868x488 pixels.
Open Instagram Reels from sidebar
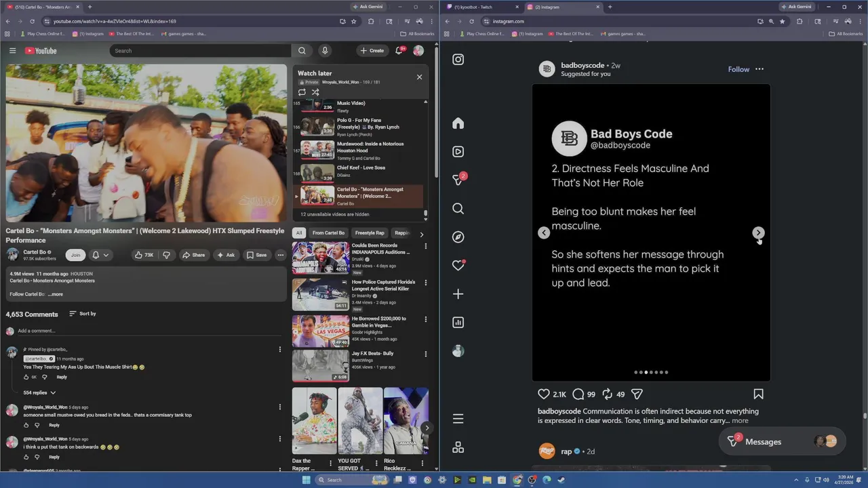[458, 152]
